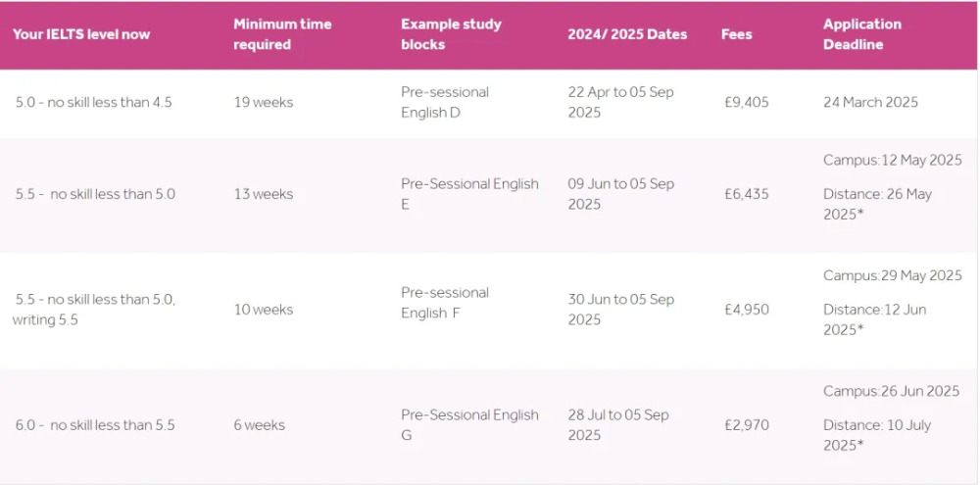Click the 'Your IELTS level now' column header

[x=81, y=34]
